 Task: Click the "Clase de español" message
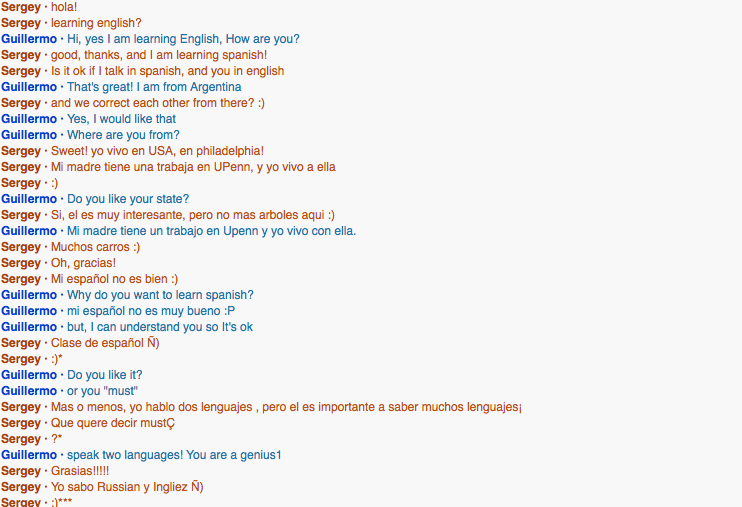tap(105, 343)
